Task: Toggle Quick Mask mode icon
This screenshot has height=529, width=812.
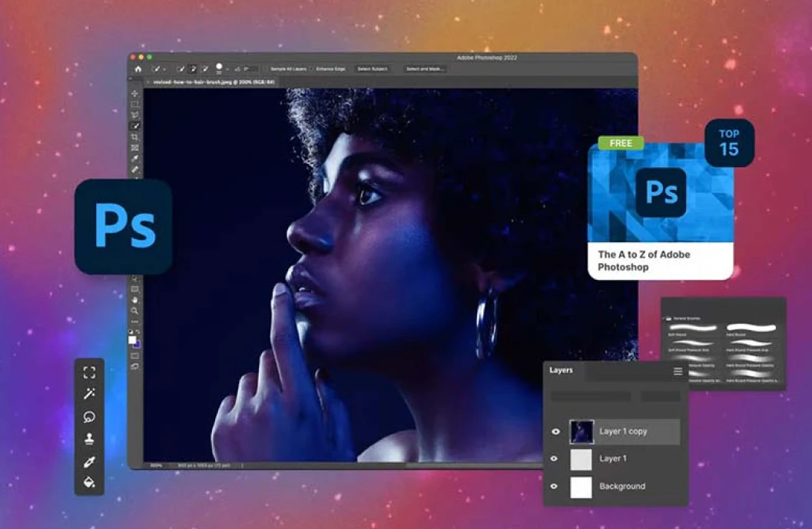Action: [134, 356]
